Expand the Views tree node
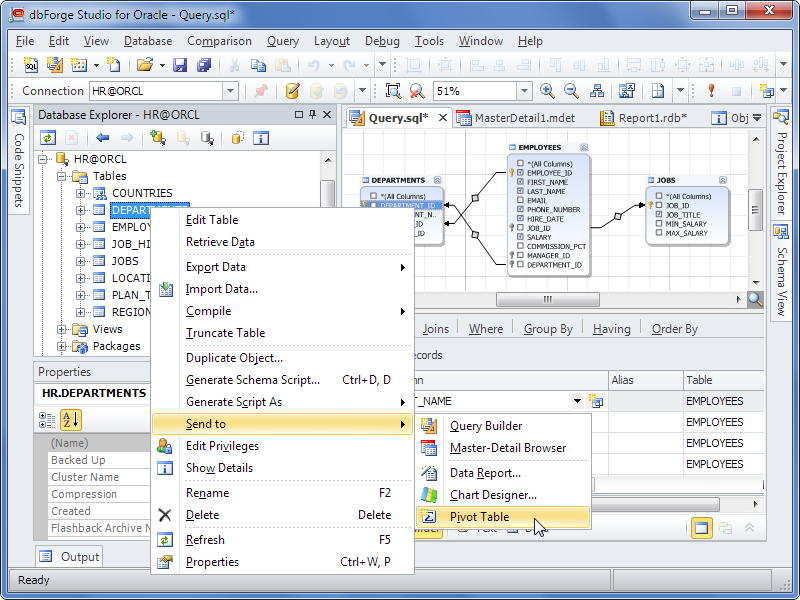The image size is (800, 600). tap(62, 329)
